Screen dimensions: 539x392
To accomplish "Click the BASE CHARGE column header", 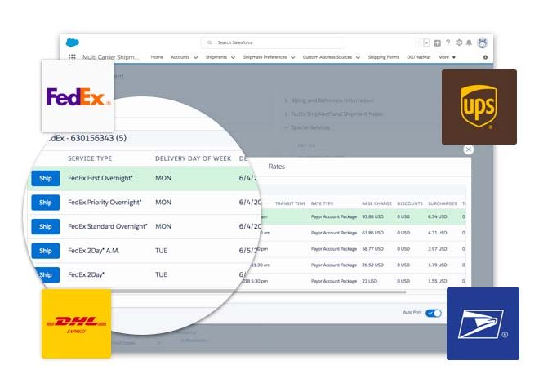I will coord(376,203).
